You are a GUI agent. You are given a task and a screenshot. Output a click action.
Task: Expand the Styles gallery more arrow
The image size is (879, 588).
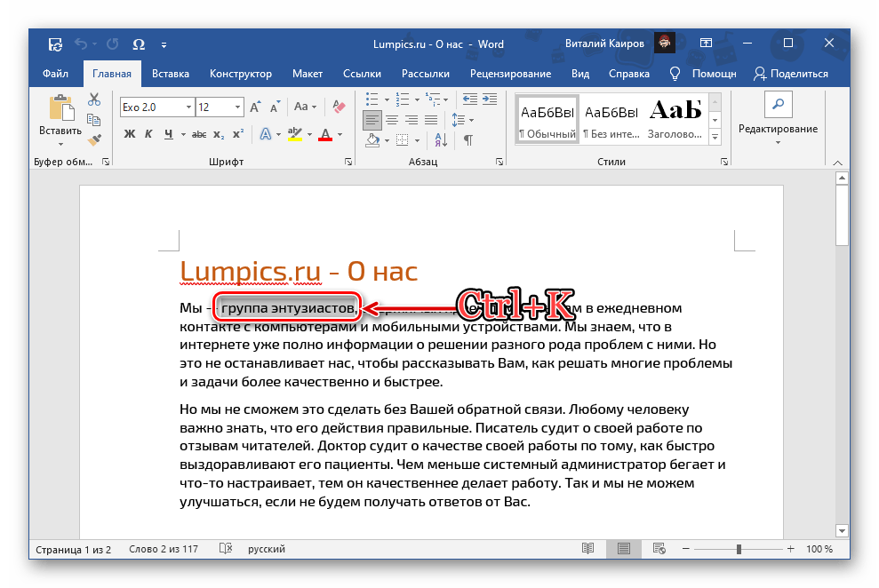(x=715, y=137)
